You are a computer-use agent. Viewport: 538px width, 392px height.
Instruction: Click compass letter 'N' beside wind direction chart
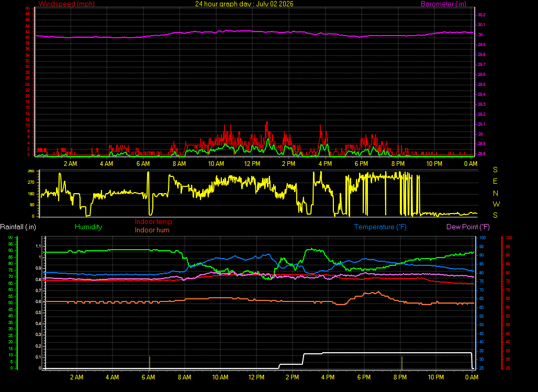[x=496, y=193]
